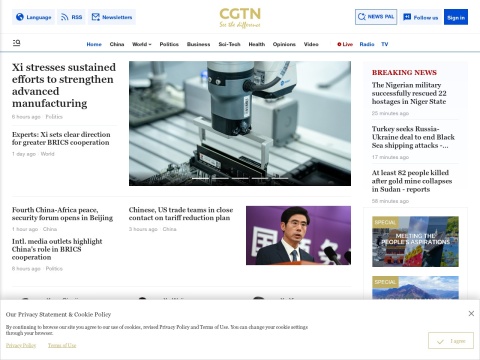Expand the World dropdown menu
This screenshot has width=480, height=360.
[x=142, y=44]
